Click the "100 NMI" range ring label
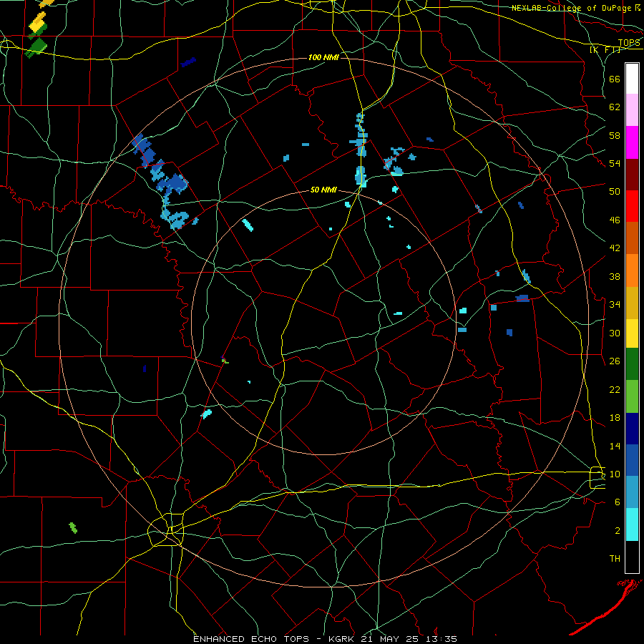Viewport: 644px width, 644px height. click(323, 57)
